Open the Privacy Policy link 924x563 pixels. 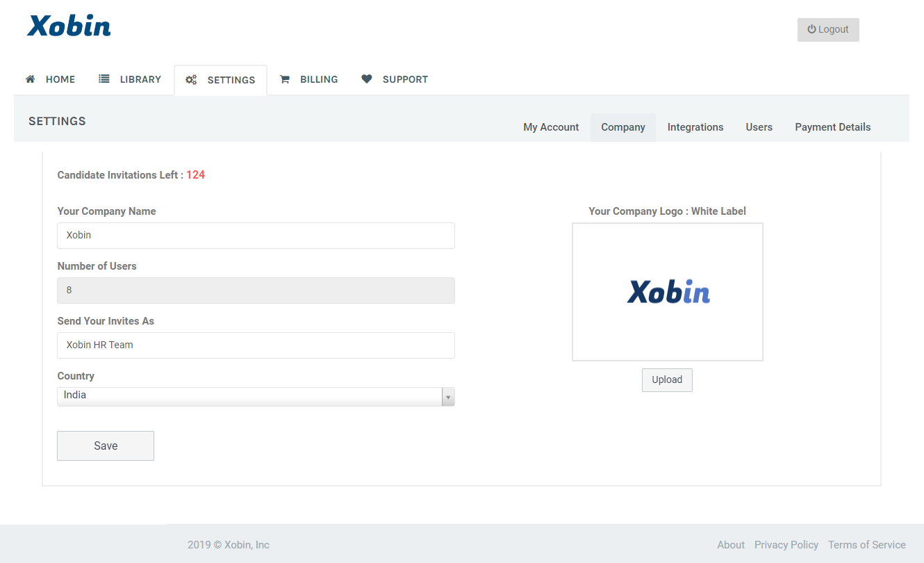[786, 545]
